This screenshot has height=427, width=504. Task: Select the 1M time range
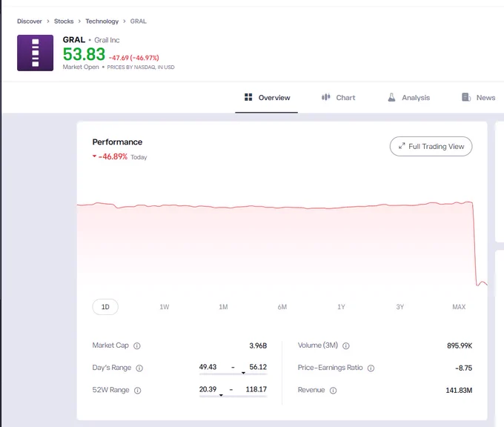(x=223, y=307)
